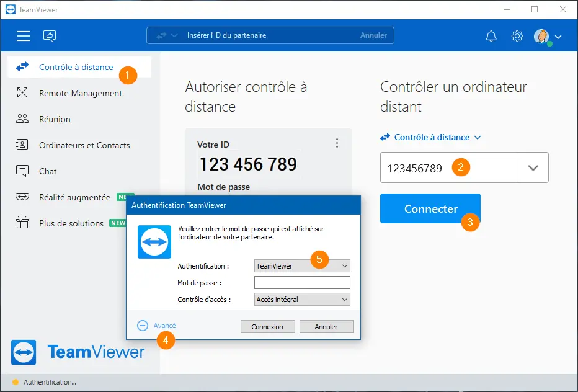This screenshot has height=392, width=578.
Task: Click the connection arrows icon in search bar
Action: (161, 36)
